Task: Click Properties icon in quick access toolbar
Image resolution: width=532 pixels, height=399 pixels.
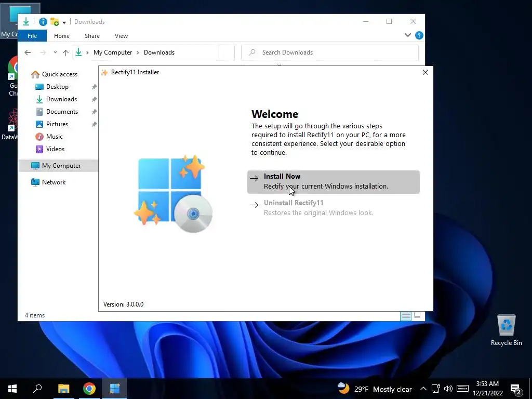Action: pyautogui.click(x=43, y=22)
